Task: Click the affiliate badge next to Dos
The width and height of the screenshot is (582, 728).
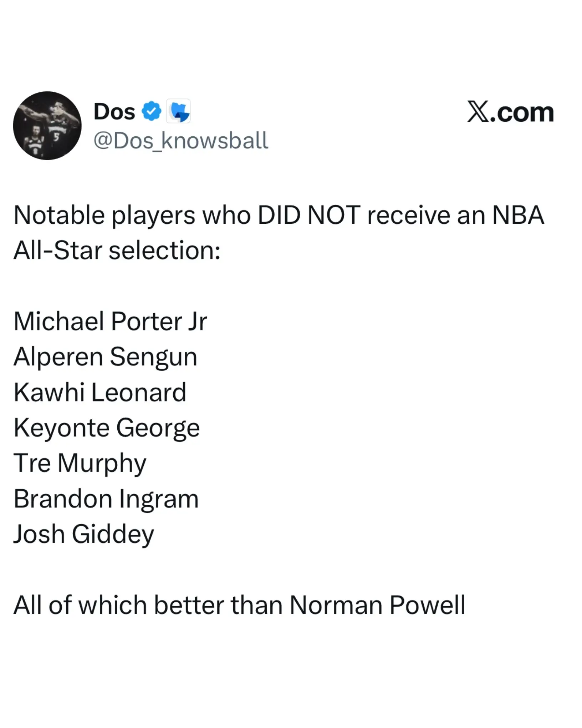Action: point(179,112)
